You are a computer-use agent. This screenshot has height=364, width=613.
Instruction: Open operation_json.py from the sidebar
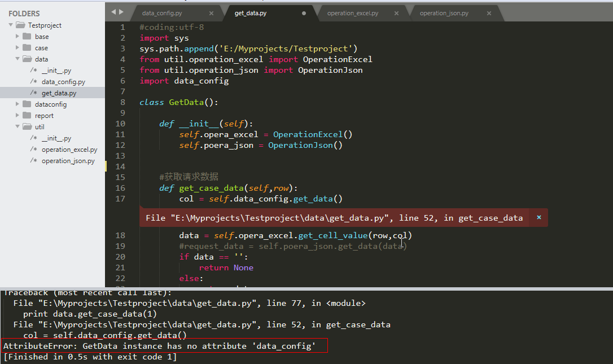68,161
